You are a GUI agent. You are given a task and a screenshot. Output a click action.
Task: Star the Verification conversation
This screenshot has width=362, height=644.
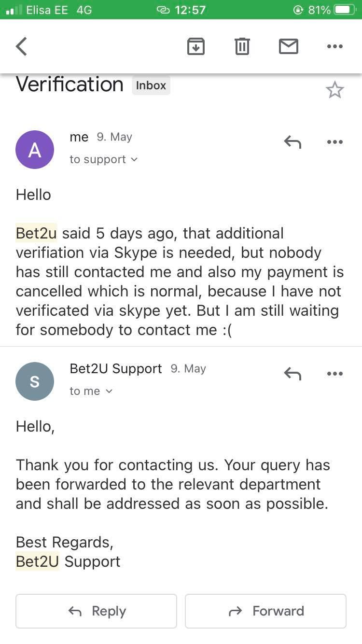coord(334,90)
